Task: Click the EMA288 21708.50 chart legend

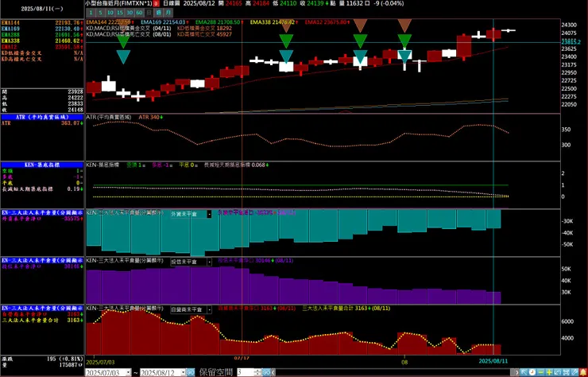Action: point(219,22)
